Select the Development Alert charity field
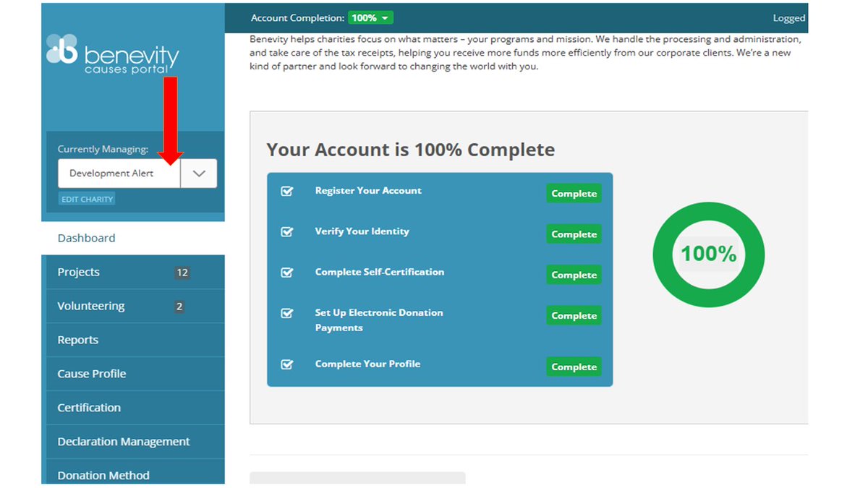The height and width of the screenshot is (488, 868). tap(119, 174)
